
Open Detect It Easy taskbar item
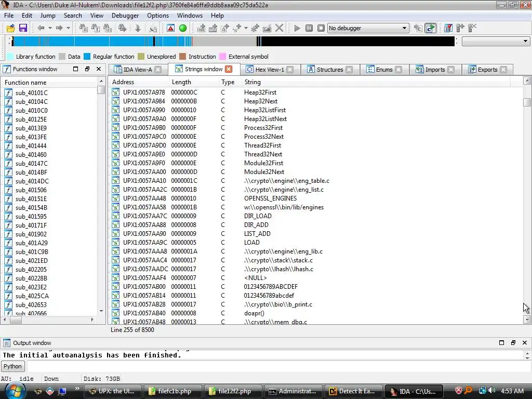click(x=354, y=391)
